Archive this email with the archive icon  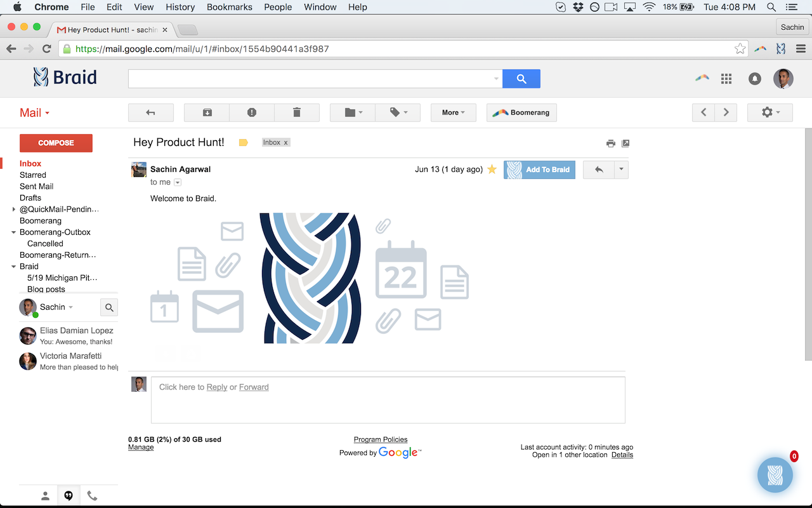point(207,112)
